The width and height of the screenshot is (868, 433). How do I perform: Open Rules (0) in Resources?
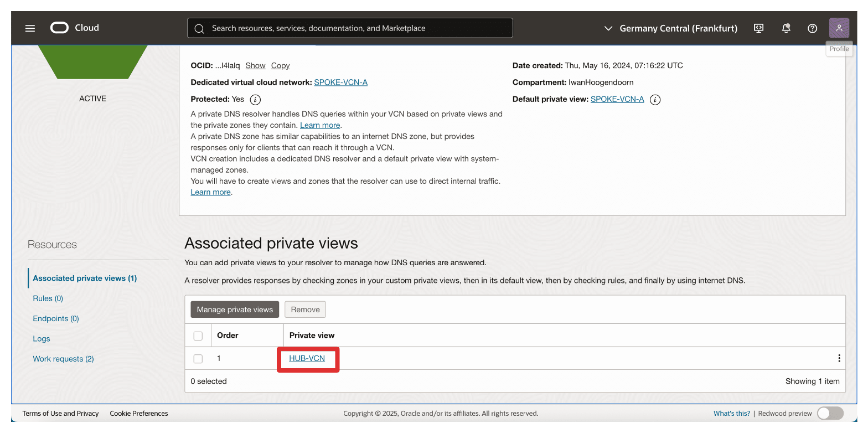coord(48,298)
